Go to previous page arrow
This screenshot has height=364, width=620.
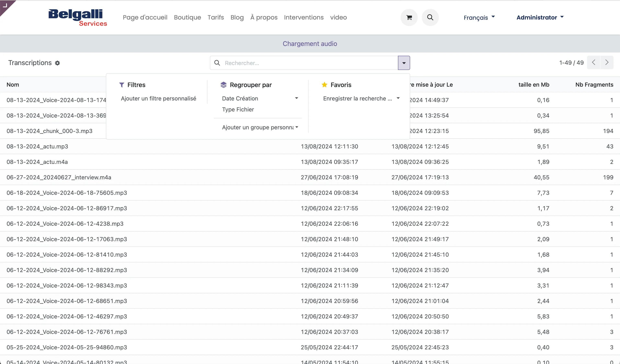pyautogui.click(x=593, y=62)
